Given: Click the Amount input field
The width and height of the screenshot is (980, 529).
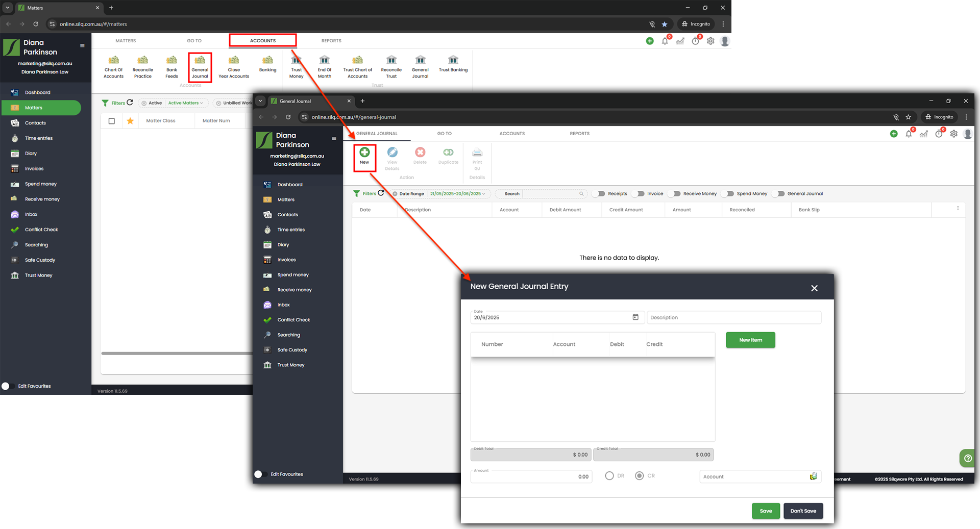Looking at the screenshot, I should [531, 476].
